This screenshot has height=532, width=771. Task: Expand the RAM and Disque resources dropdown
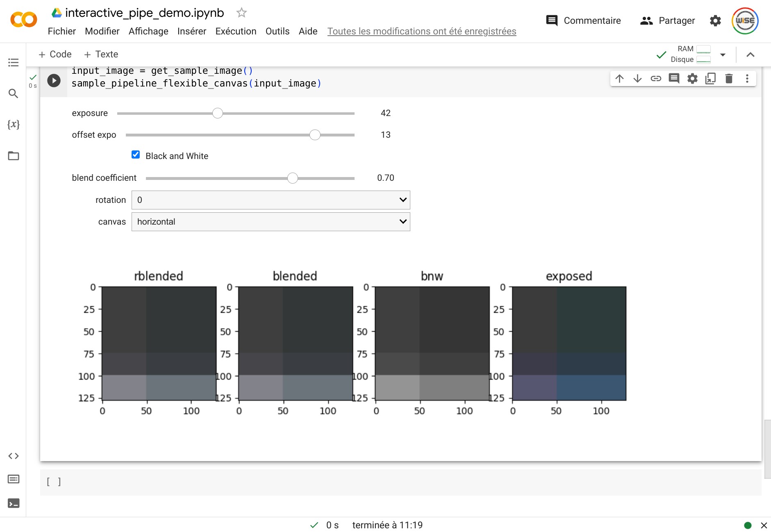(x=723, y=55)
